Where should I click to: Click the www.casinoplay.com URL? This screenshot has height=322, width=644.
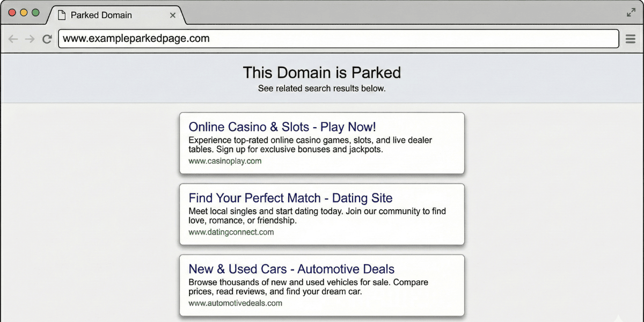click(224, 160)
